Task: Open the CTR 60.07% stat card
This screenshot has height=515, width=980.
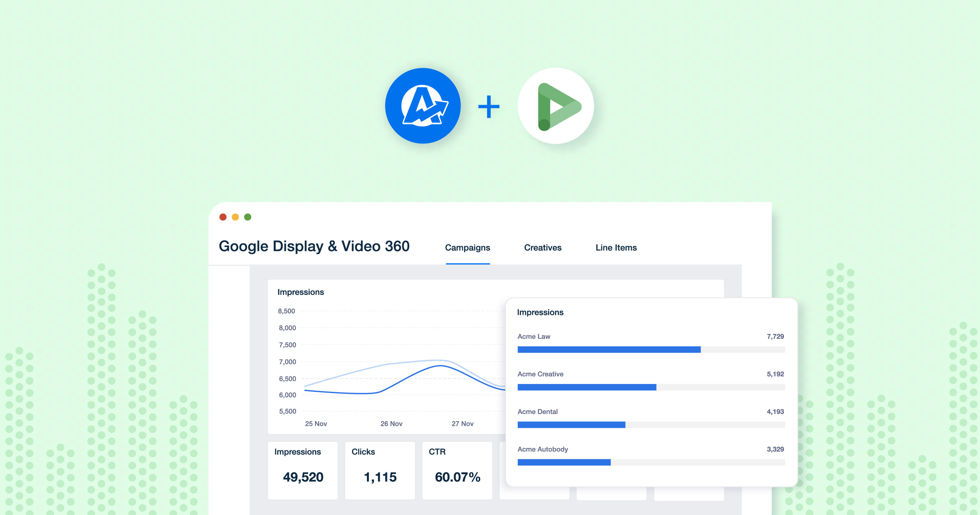Action: click(x=457, y=471)
